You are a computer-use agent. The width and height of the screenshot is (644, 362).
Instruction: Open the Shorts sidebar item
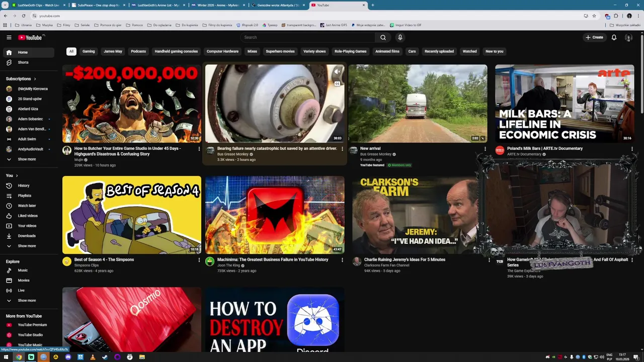[x=28, y=62]
